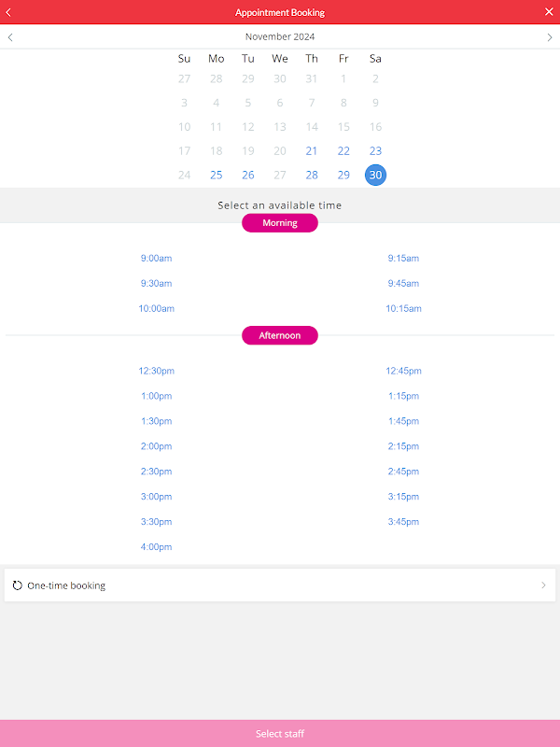Go back using the header arrow
Viewport: 560px width, 747px height.
coord(8,12)
